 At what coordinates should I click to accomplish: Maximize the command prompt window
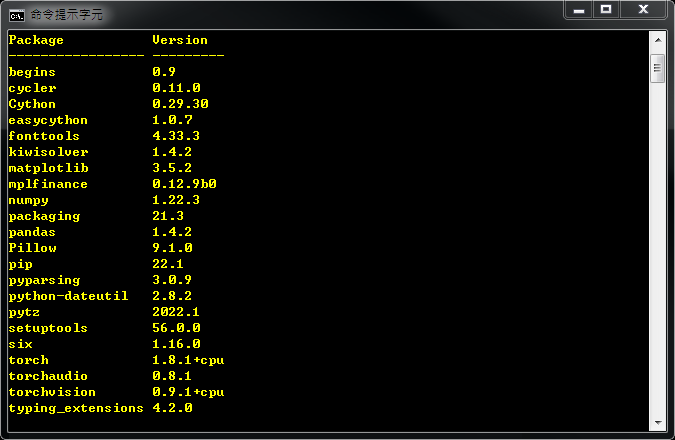(606, 10)
